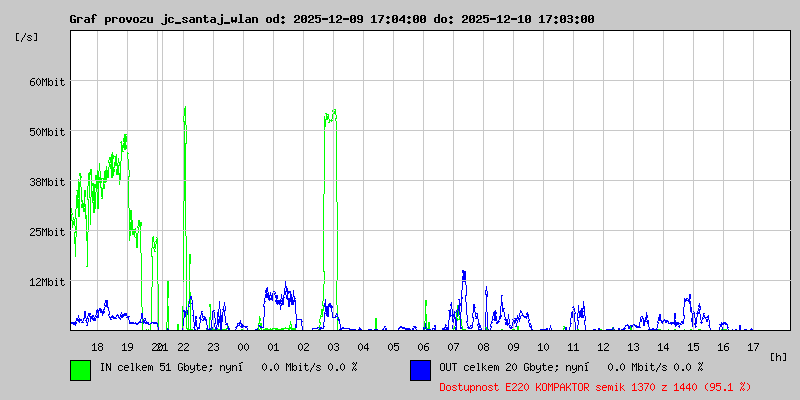Select the '25Mbit' y-axis label
800x400 pixels.
pyautogui.click(x=47, y=232)
